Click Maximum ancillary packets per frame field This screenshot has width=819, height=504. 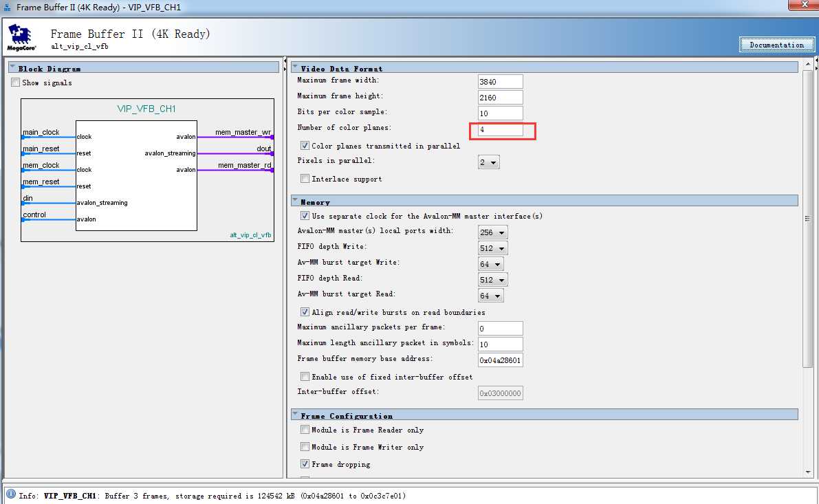tap(501, 328)
